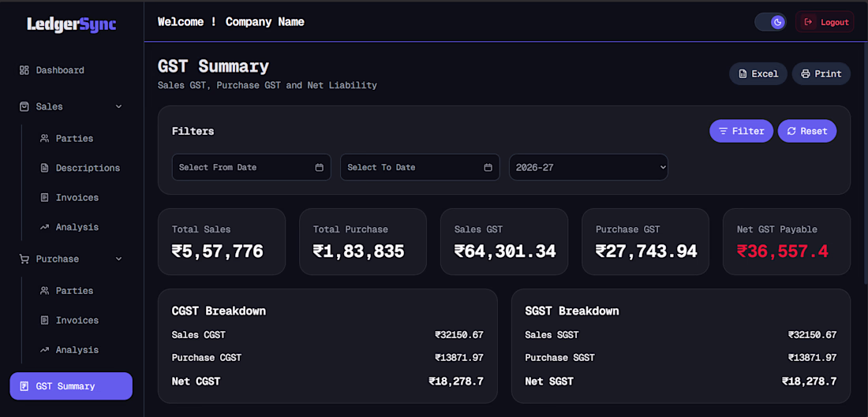Image resolution: width=868 pixels, height=417 pixels.
Task: Click the calendar icon in From Date field
Action: [x=319, y=168]
